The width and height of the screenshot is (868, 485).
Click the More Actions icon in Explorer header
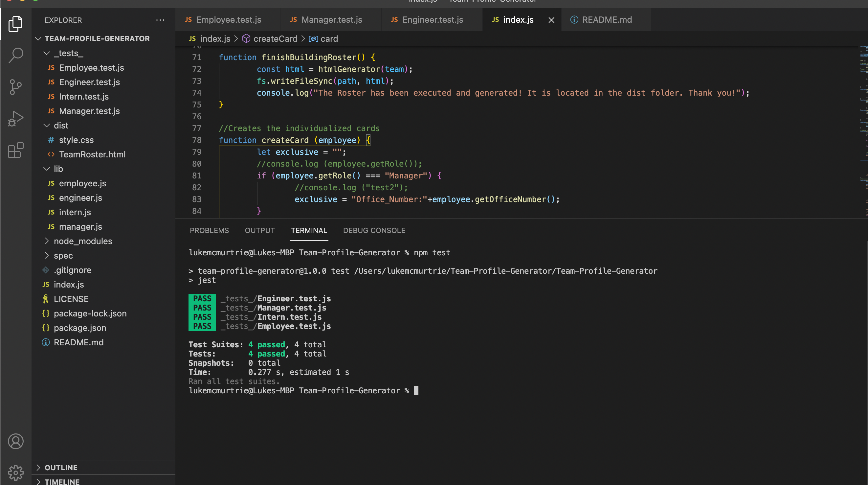(160, 20)
